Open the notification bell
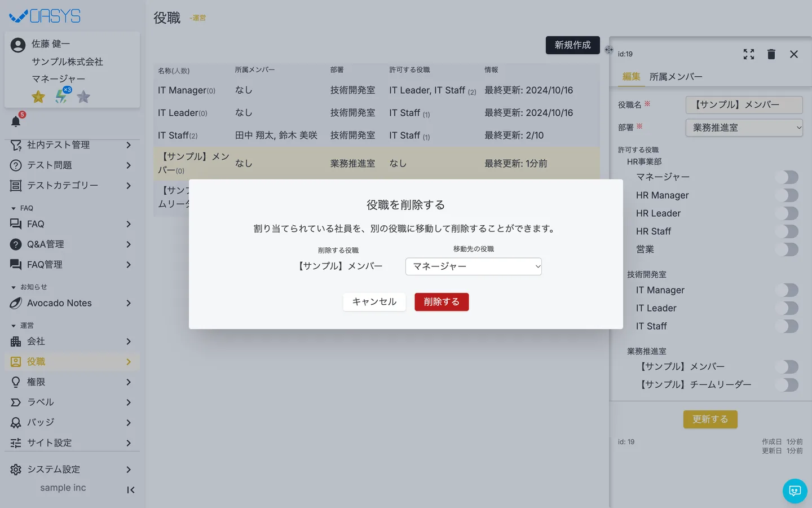This screenshot has width=812, height=508. point(16,121)
